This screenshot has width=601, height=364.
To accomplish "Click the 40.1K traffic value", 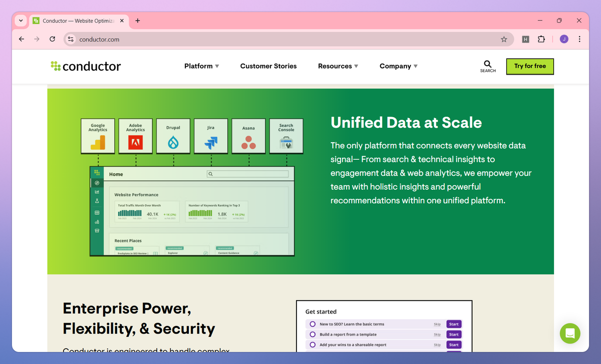I will (153, 214).
